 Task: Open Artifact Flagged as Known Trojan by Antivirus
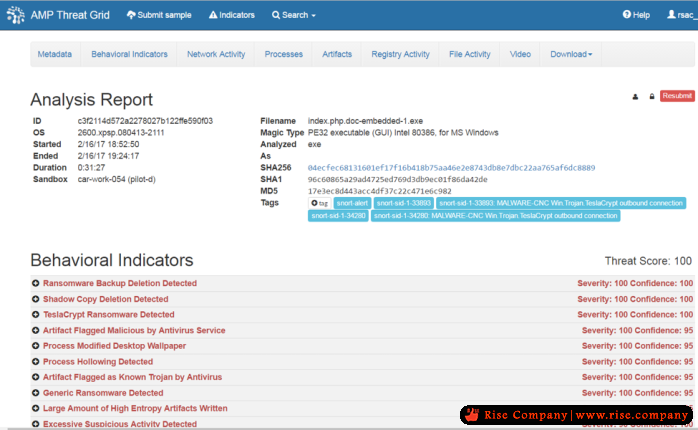point(132,377)
